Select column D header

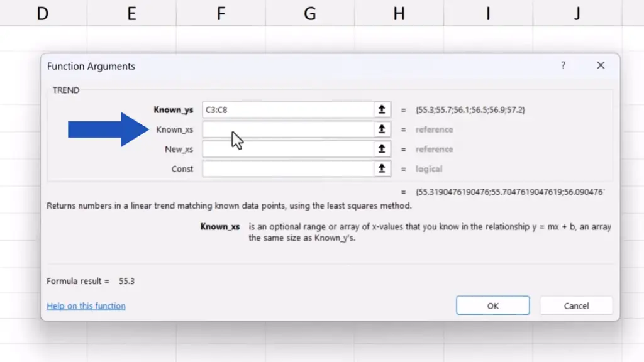click(42, 13)
